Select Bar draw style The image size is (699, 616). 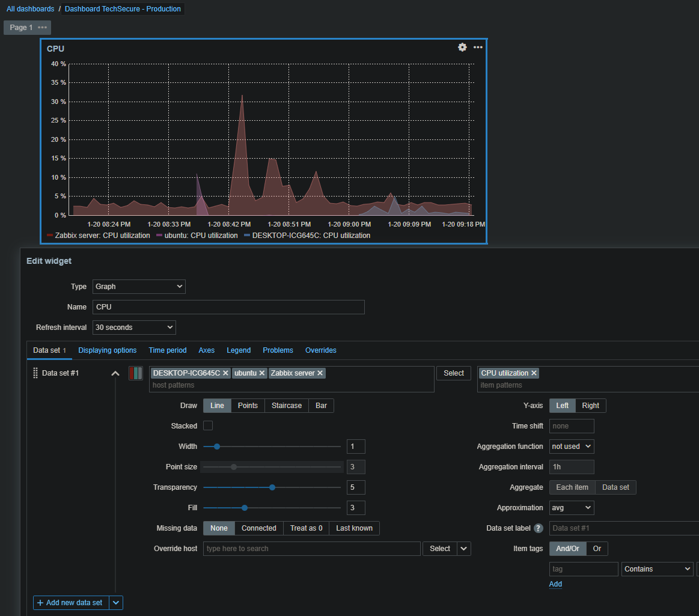point(321,406)
